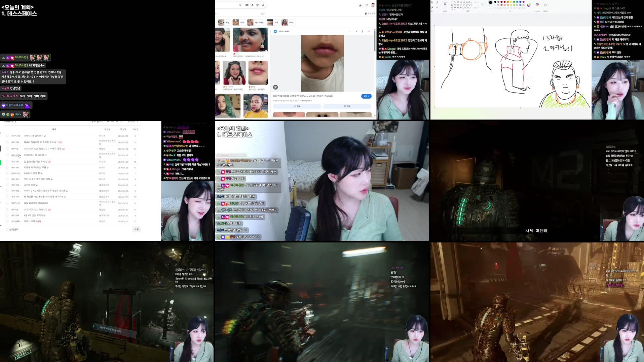Click the 공유 share button in preview
Viewport: 644px width, 362px height.
point(297,106)
